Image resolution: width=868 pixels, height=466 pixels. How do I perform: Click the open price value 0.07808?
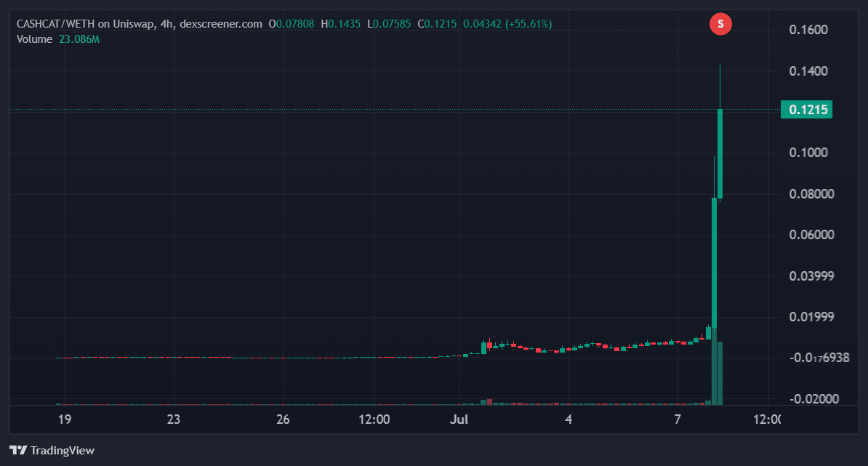coord(295,24)
